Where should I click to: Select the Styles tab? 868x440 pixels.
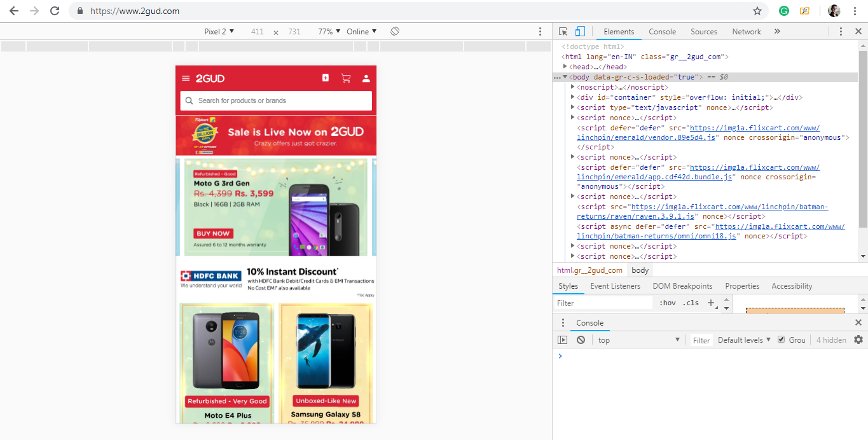pos(568,286)
